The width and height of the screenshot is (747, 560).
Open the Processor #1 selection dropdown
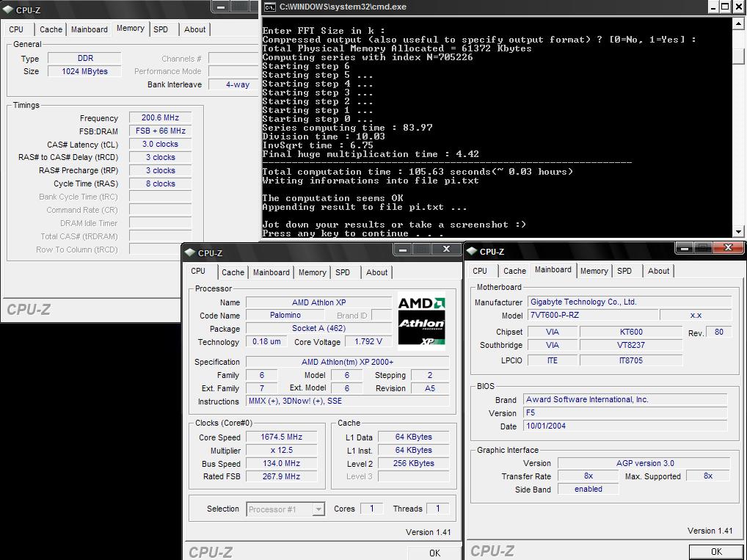click(x=318, y=509)
